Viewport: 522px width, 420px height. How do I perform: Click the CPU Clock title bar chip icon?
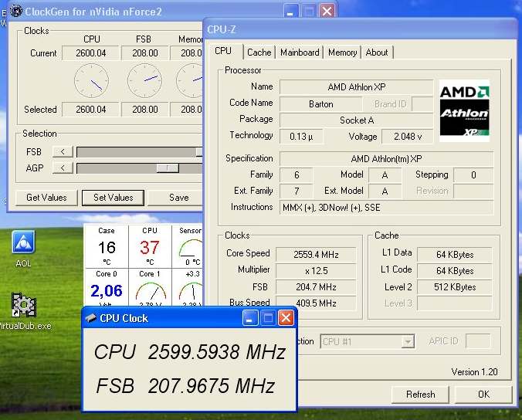click(91, 318)
